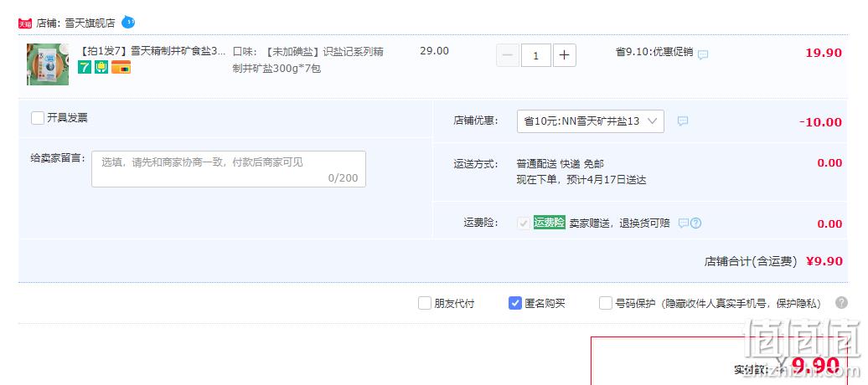
Task: Enable the 号码保护 checkbox
Action: pos(606,303)
